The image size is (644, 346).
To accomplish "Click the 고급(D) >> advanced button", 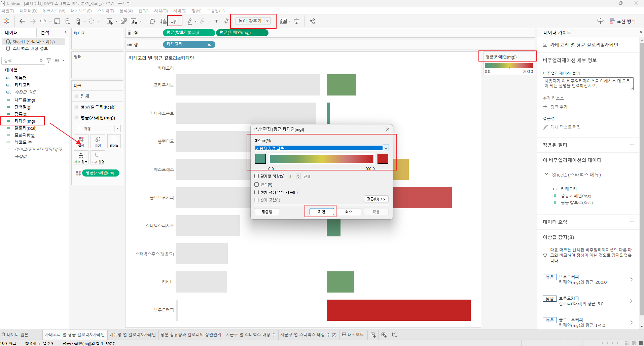I will point(376,199).
